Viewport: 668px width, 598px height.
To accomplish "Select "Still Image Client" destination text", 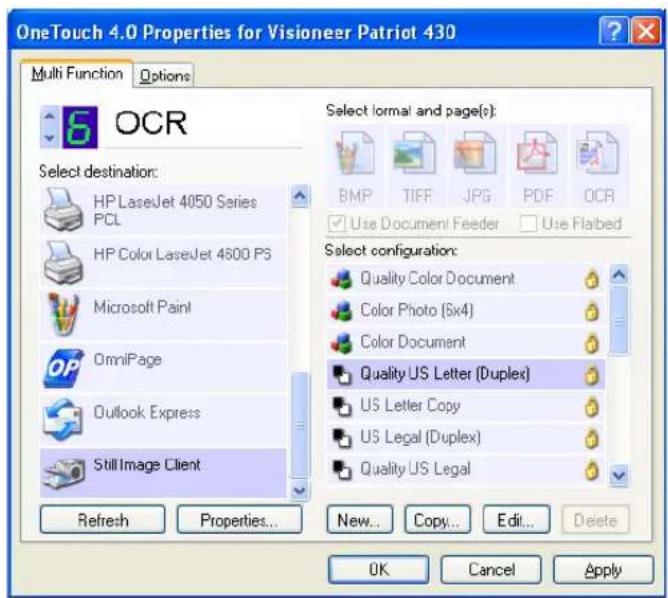I will 147,464.
